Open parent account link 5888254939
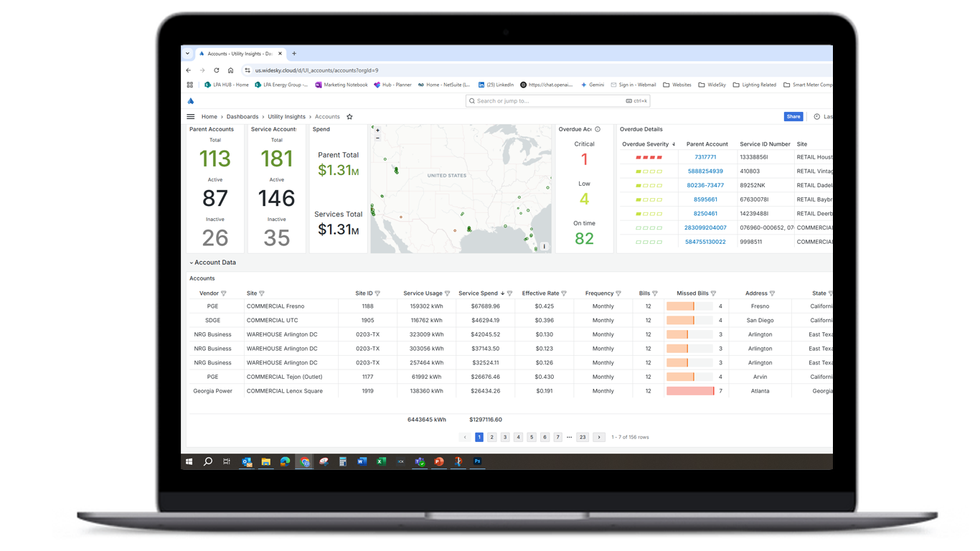This screenshot has height=551, width=980. coord(705,171)
